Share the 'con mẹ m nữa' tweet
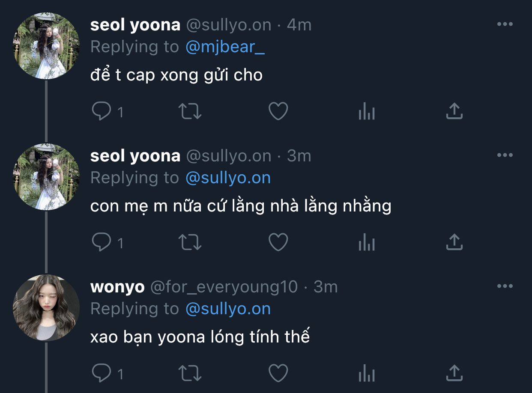Screen dimensions: 532x393 [x=454, y=242]
